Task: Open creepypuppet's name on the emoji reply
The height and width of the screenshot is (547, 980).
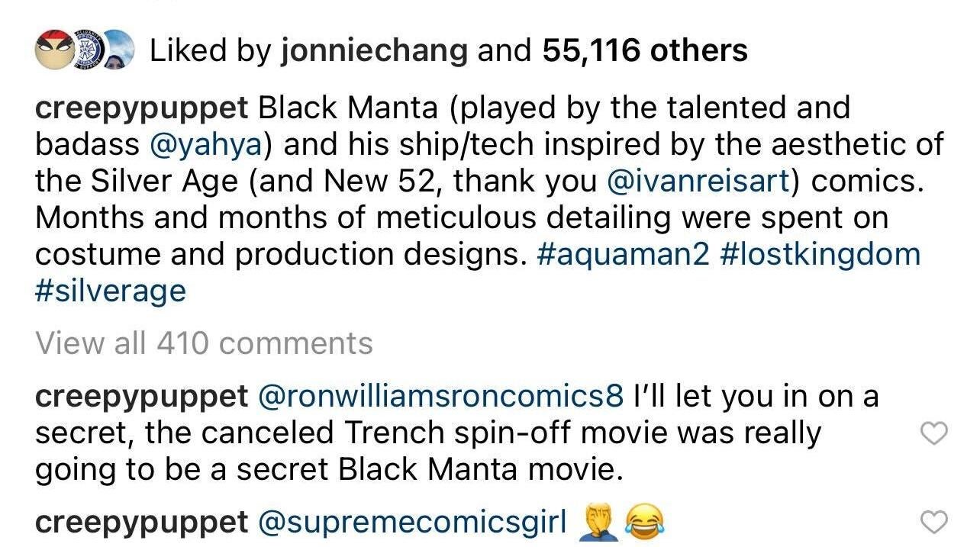Action: pyautogui.click(x=141, y=523)
